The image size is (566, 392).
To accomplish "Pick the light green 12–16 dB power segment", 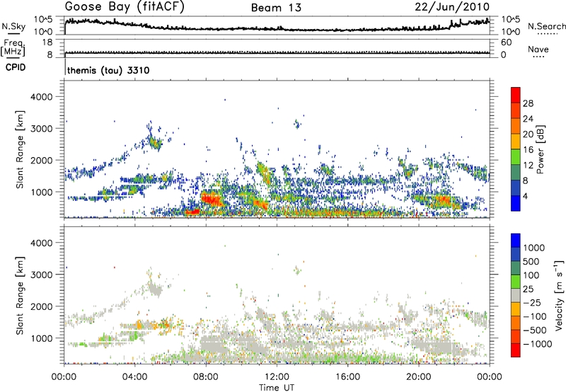I will pyautogui.click(x=516, y=156).
